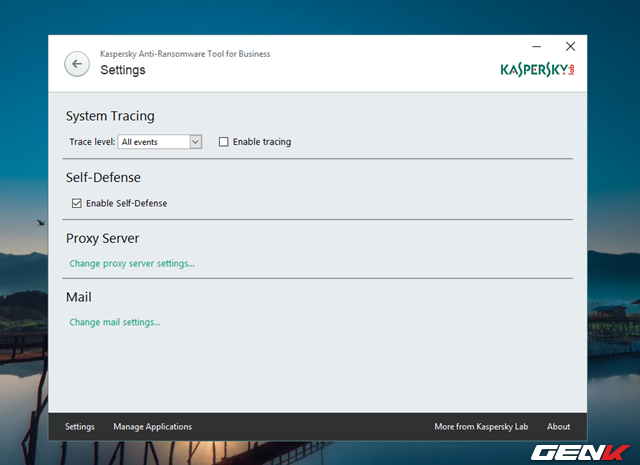Viewport: 640px width, 465px height.
Task: Click the Kaspersky Lab logo
Action: [537, 70]
